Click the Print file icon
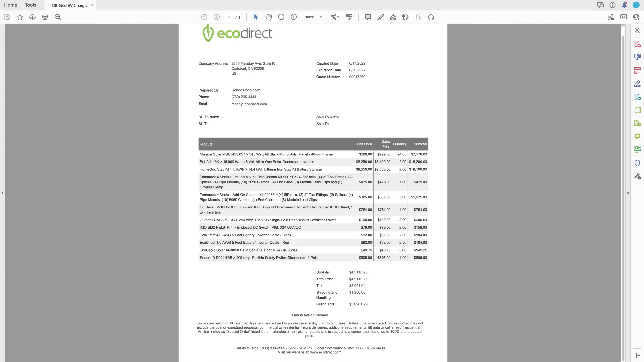 [x=45, y=17]
